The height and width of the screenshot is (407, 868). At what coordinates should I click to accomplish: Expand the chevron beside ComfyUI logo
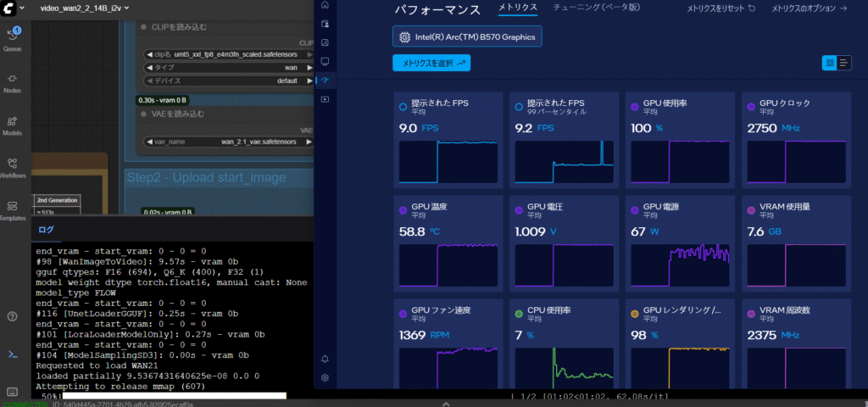coord(21,8)
